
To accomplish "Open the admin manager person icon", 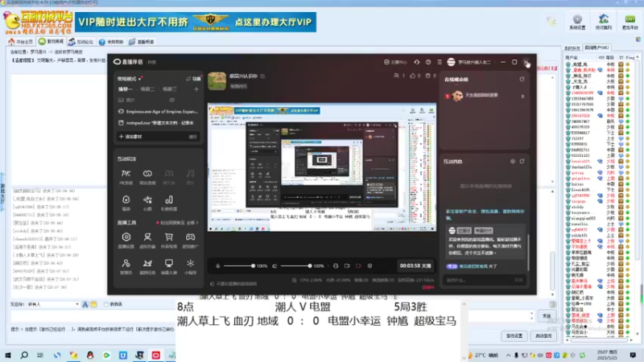I will coord(126,266).
